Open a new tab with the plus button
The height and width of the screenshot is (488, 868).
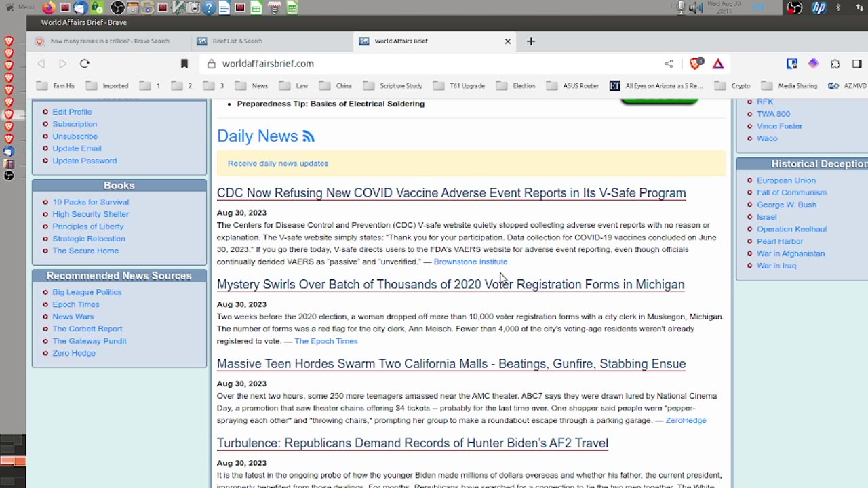531,41
